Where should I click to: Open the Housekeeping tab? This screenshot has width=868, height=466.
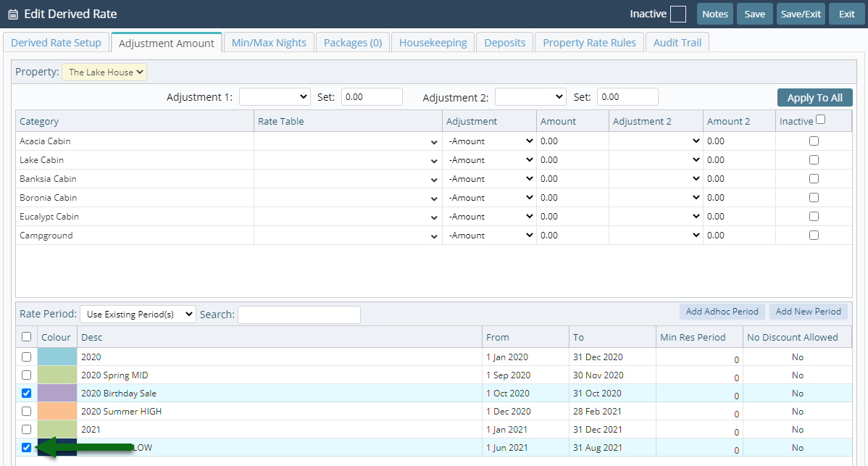[x=433, y=43]
